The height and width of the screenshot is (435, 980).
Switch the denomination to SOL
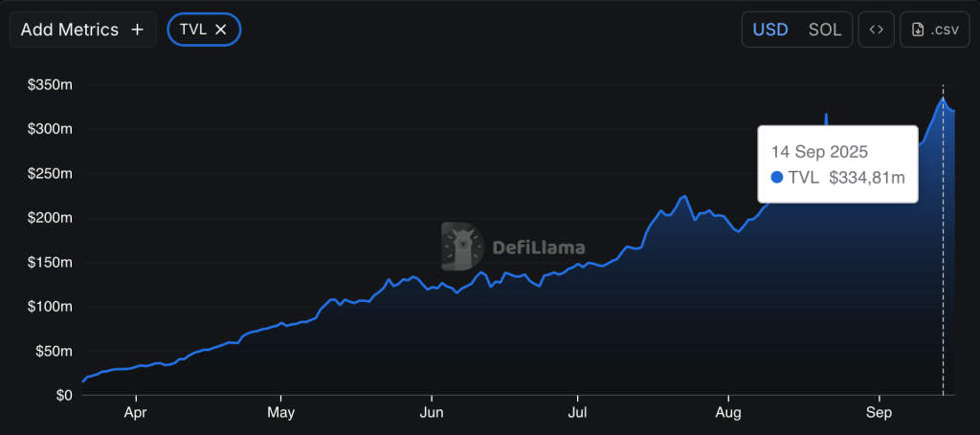(x=825, y=30)
